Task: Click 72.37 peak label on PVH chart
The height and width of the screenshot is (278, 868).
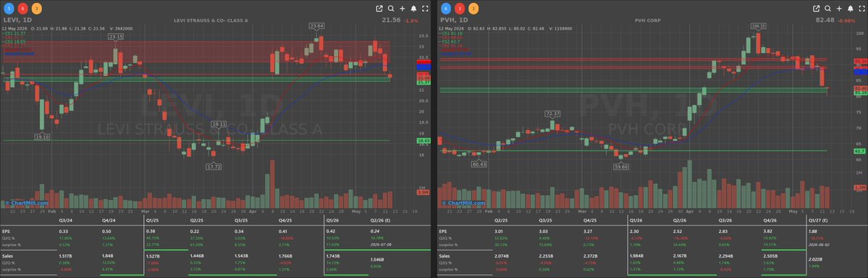Action: coord(552,114)
